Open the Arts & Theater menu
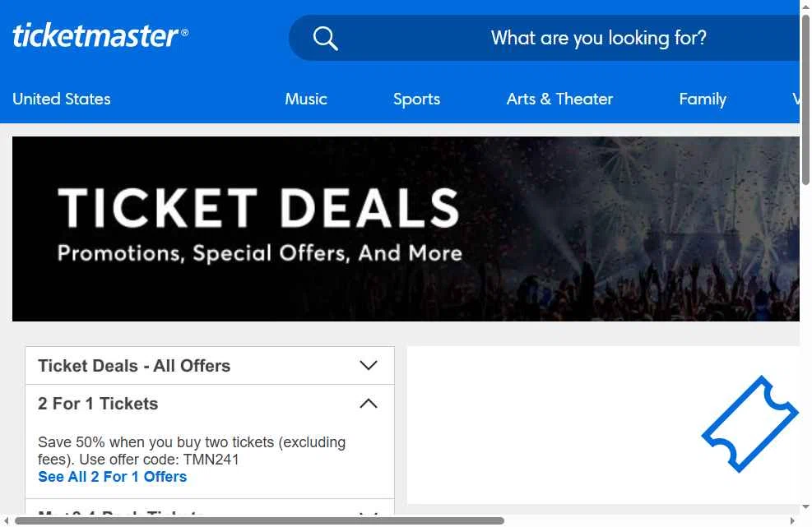Image resolution: width=812 pixels, height=527 pixels. 559,99
